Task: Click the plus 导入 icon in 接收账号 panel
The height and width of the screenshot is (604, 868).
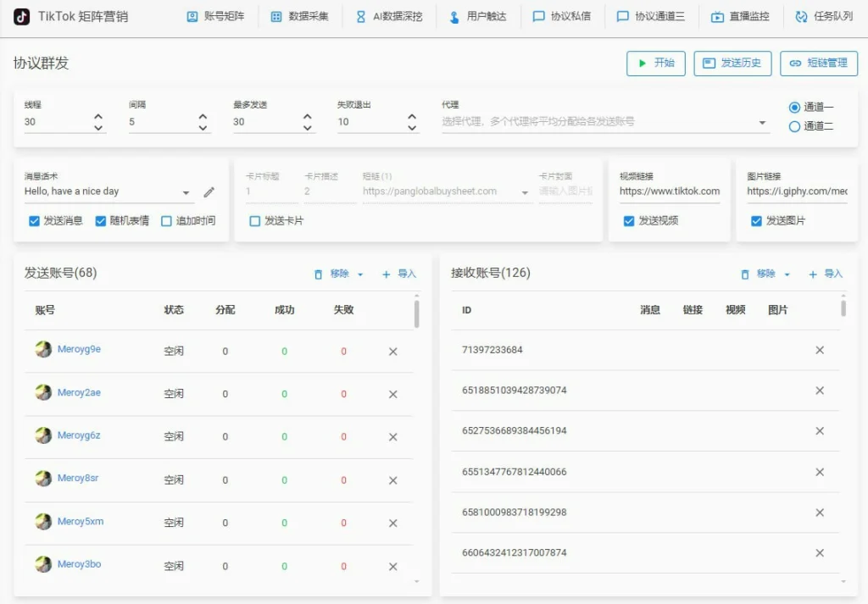Action: click(812, 274)
